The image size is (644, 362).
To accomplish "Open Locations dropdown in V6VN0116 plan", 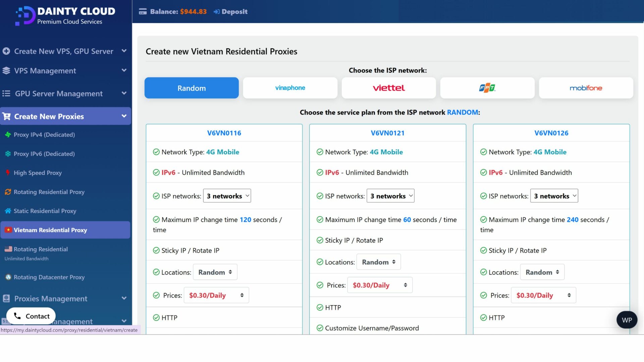I will point(215,272).
